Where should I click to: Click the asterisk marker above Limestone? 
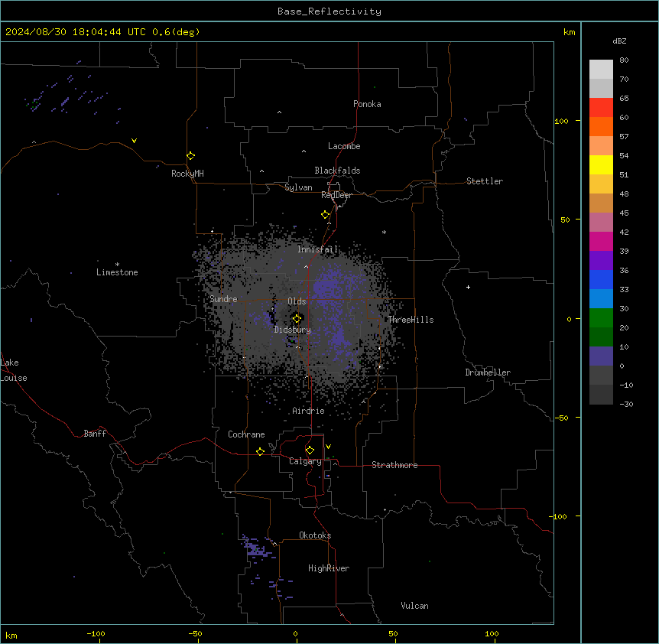[117, 265]
